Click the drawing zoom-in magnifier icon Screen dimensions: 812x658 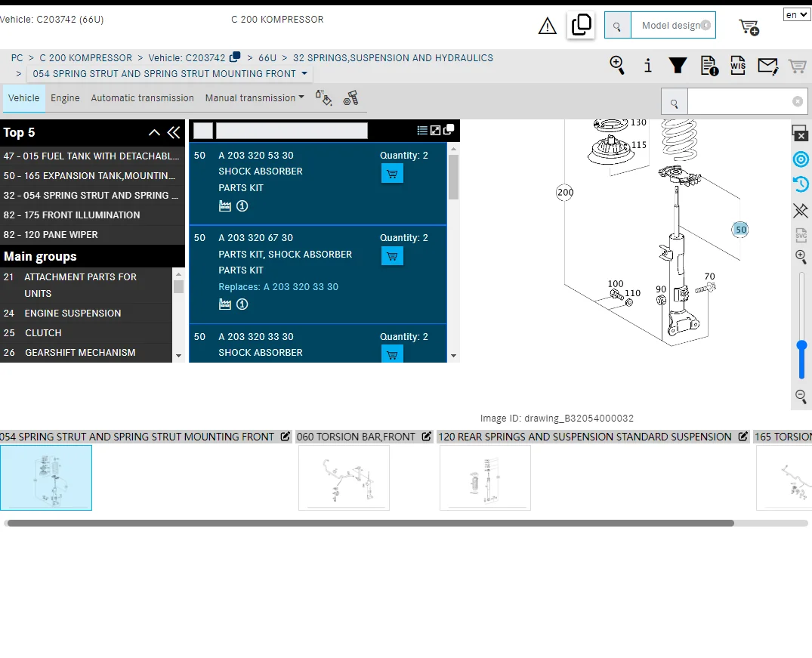coord(801,256)
